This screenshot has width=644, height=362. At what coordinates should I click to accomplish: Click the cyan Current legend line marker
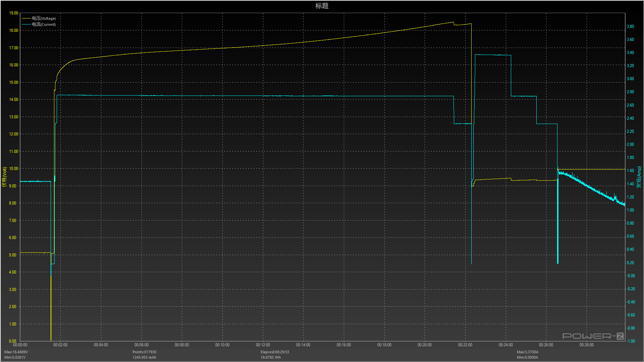tap(26, 24)
